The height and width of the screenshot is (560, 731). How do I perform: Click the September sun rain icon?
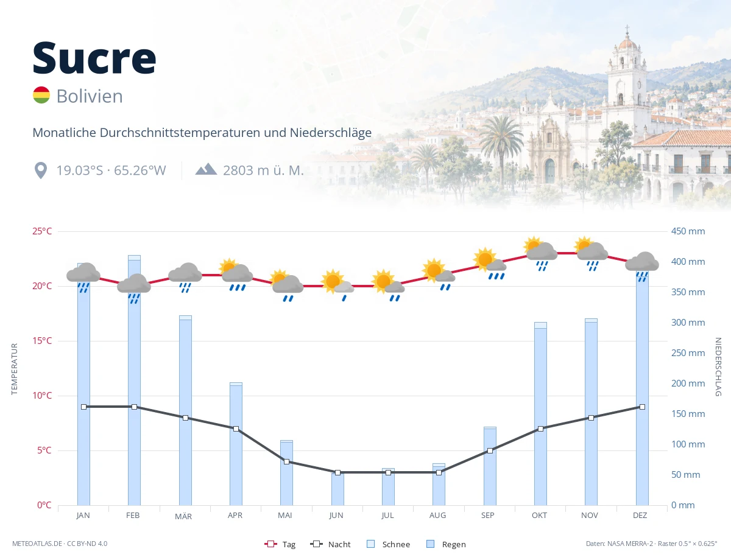tap(489, 264)
